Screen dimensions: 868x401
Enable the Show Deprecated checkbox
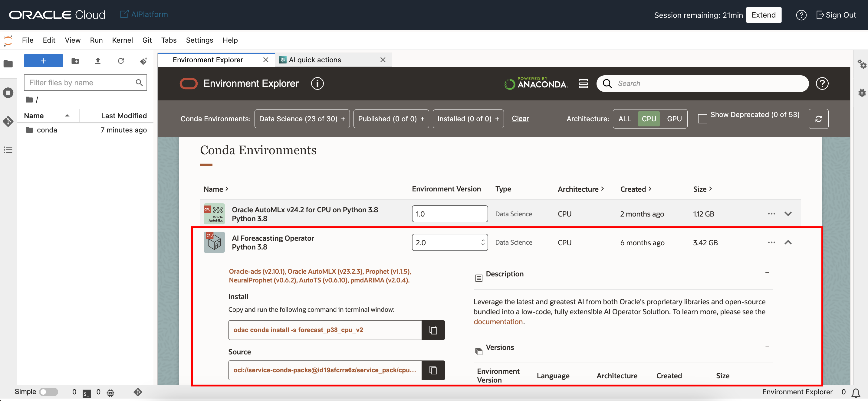pos(702,119)
